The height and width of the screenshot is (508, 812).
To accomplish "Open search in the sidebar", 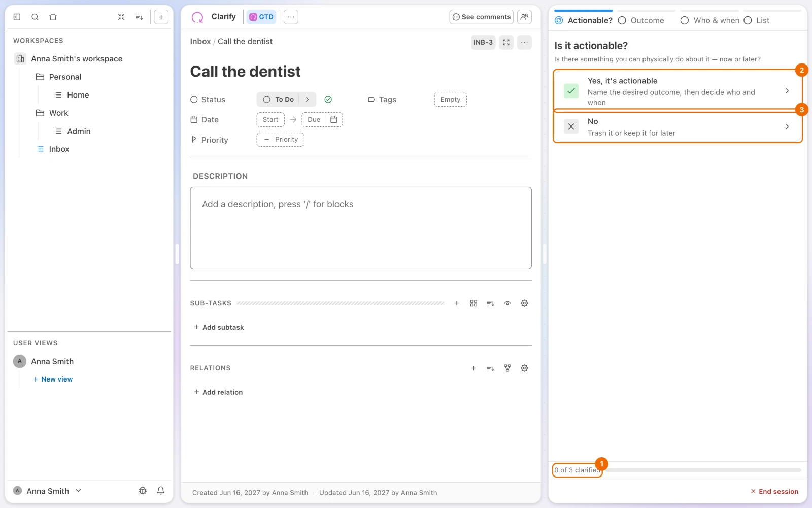I will pyautogui.click(x=35, y=17).
